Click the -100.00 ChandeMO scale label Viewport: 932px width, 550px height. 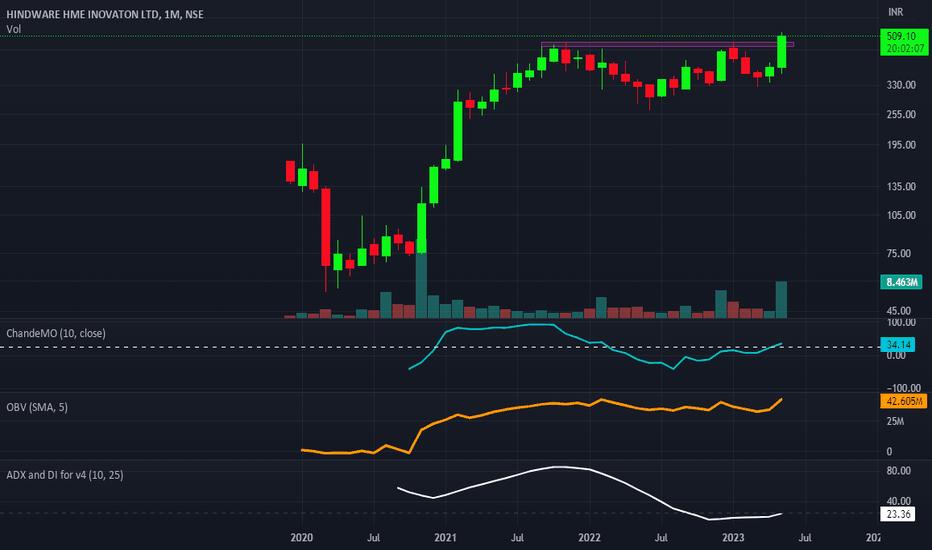[x=901, y=388]
